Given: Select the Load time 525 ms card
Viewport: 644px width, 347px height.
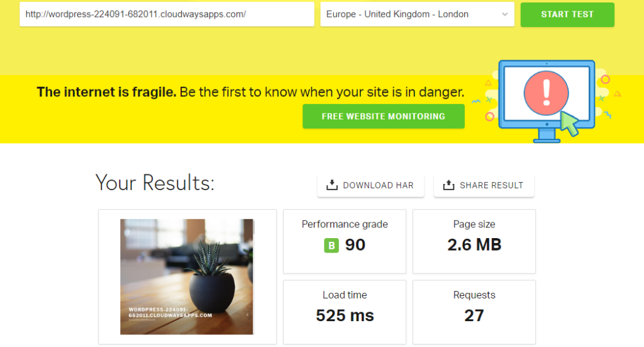Looking at the screenshot, I should pyautogui.click(x=345, y=312).
